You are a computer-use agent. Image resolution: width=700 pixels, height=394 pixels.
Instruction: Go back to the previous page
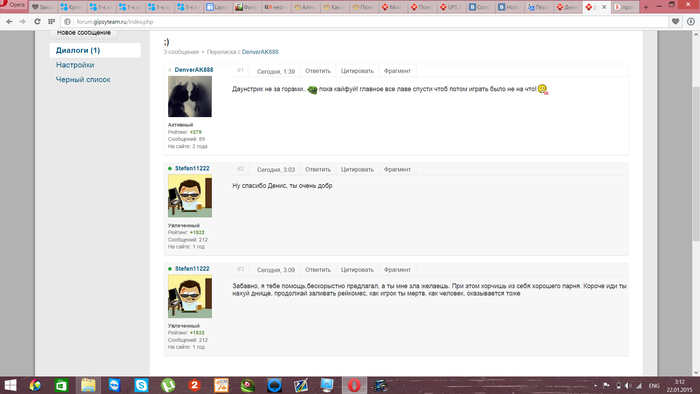[9, 21]
